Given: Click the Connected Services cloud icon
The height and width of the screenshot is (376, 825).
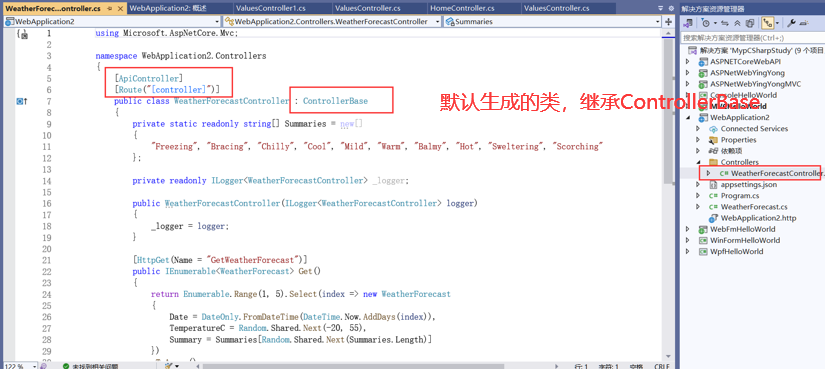Looking at the screenshot, I should coord(713,129).
